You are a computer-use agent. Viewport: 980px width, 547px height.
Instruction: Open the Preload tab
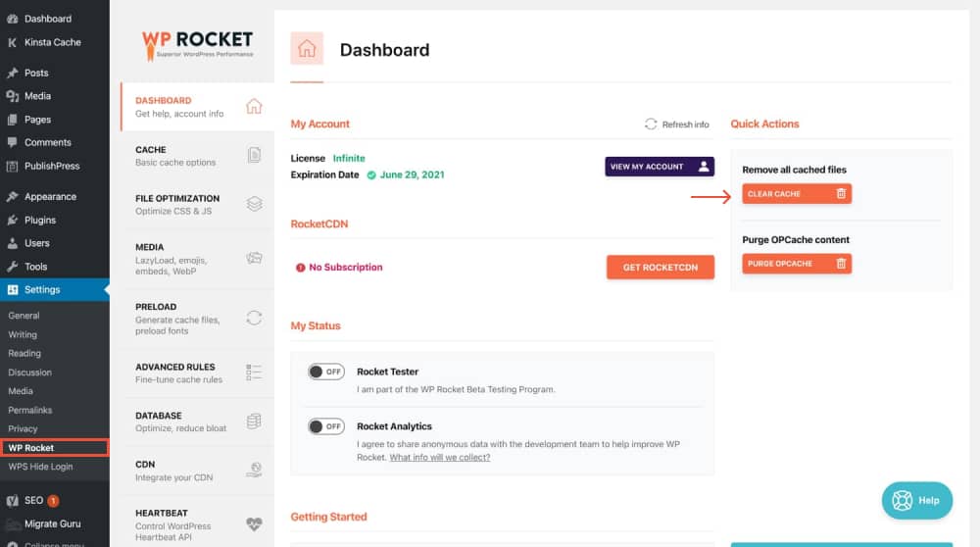coord(198,319)
